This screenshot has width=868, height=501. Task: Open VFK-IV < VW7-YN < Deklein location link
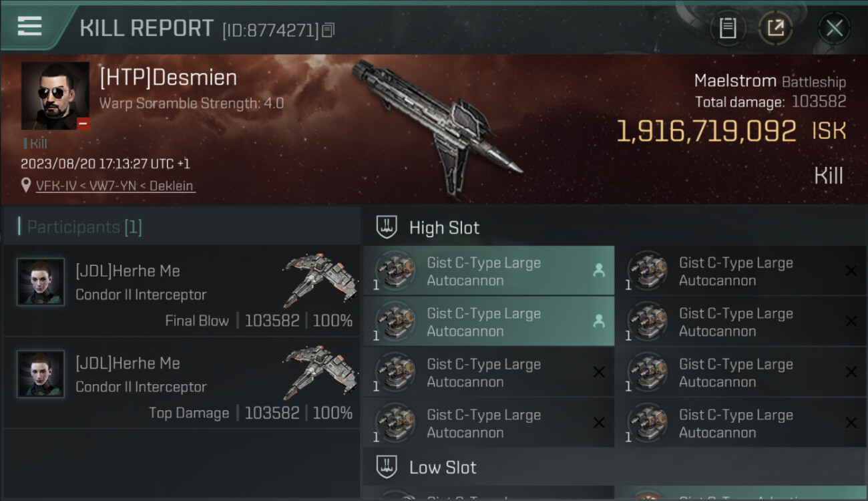116,186
